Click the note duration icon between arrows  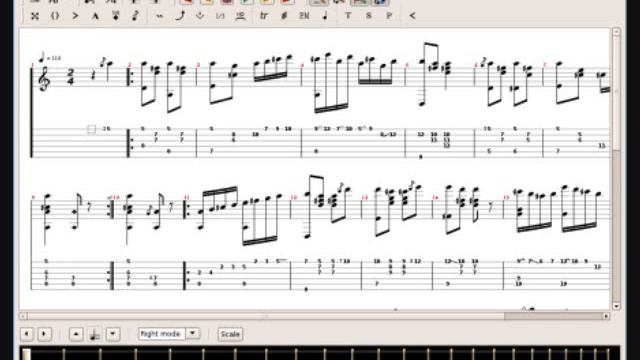(95, 334)
